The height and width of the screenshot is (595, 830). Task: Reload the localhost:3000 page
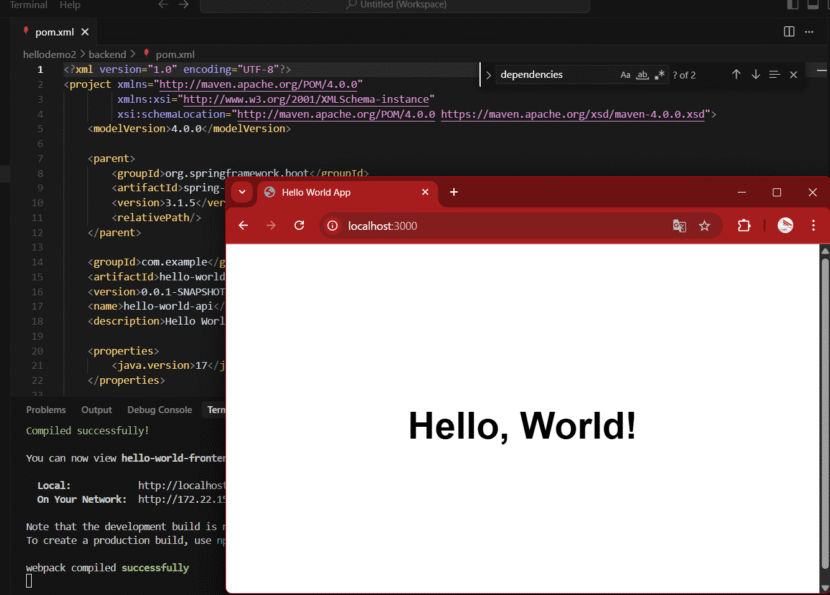tap(299, 226)
